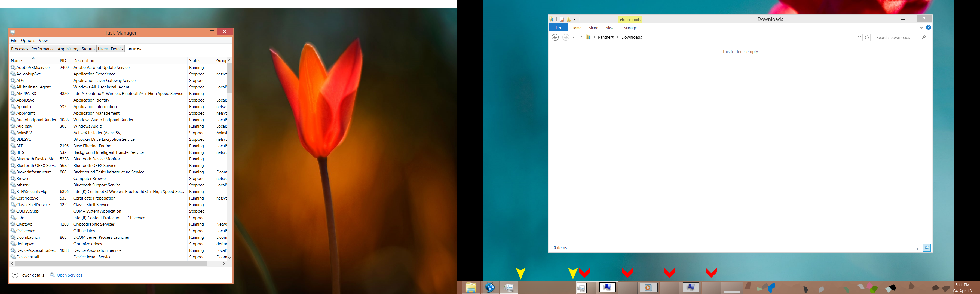The width and height of the screenshot is (980, 294).
Task: Refresh the Downloads folder view
Action: (867, 37)
